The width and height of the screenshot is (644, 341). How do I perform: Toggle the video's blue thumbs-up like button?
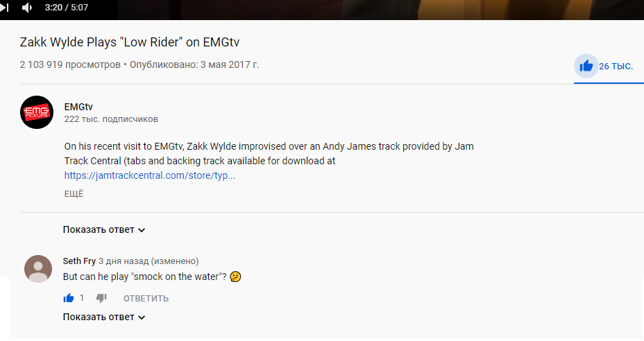(x=586, y=66)
